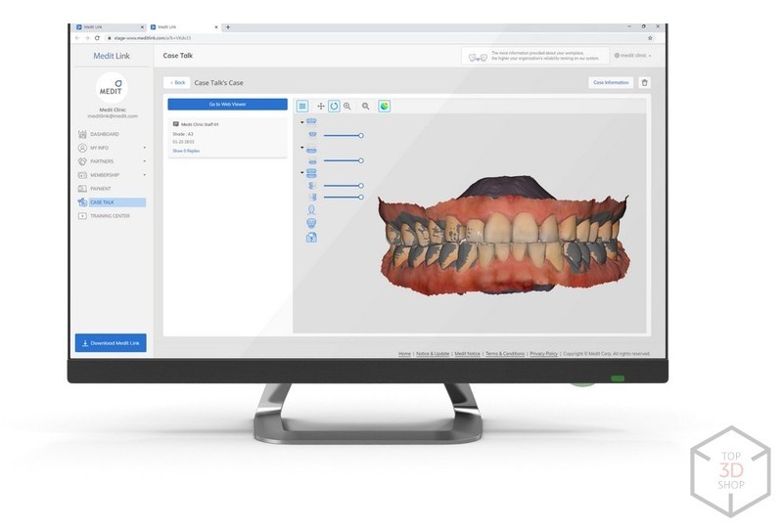Viewport: 783px width, 532px height.
Task: Click Go to Web Viewer button
Action: pos(227,104)
